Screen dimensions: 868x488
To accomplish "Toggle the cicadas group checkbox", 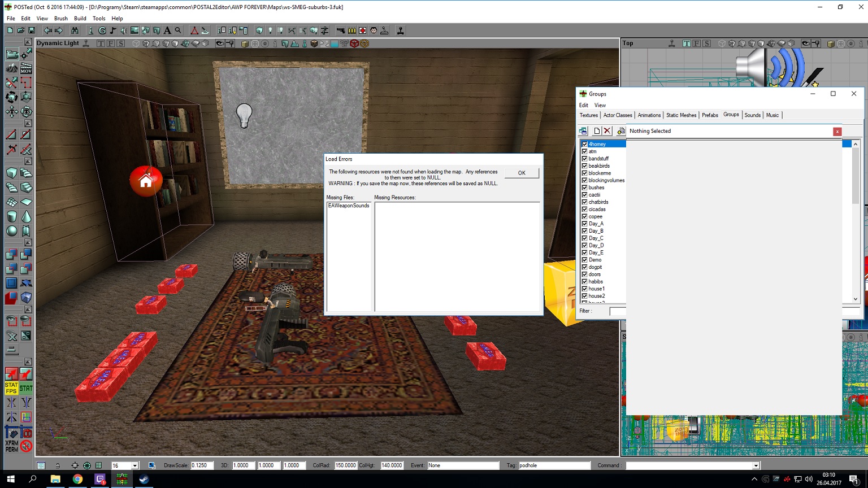I will coord(585,209).
